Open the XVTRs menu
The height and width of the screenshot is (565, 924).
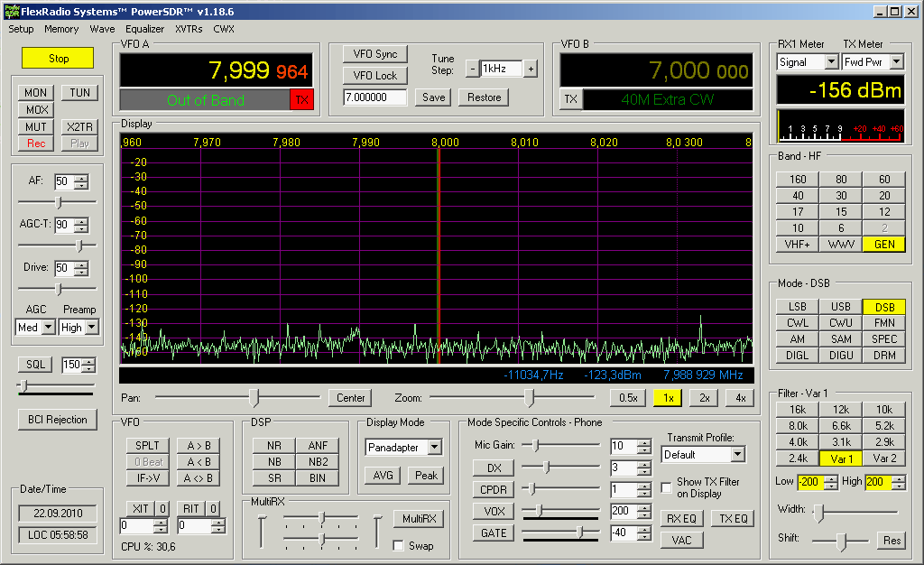pyautogui.click(x=189, y=29)
